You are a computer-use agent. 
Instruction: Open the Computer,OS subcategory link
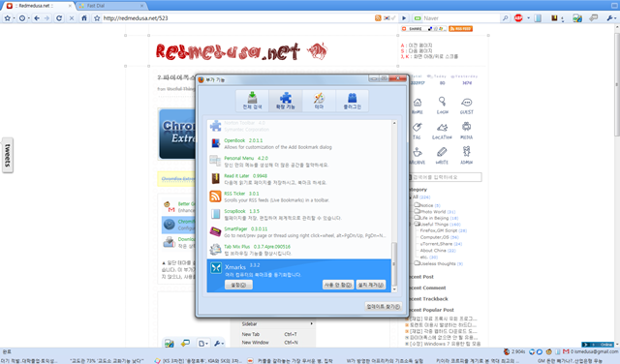click(x=439, y=237)
